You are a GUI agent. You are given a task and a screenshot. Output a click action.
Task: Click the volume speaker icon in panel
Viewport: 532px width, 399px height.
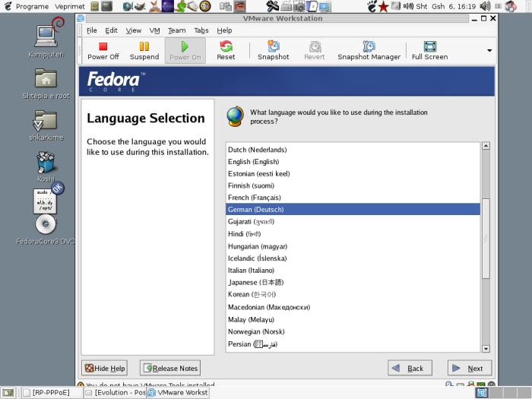coord(486,6)
